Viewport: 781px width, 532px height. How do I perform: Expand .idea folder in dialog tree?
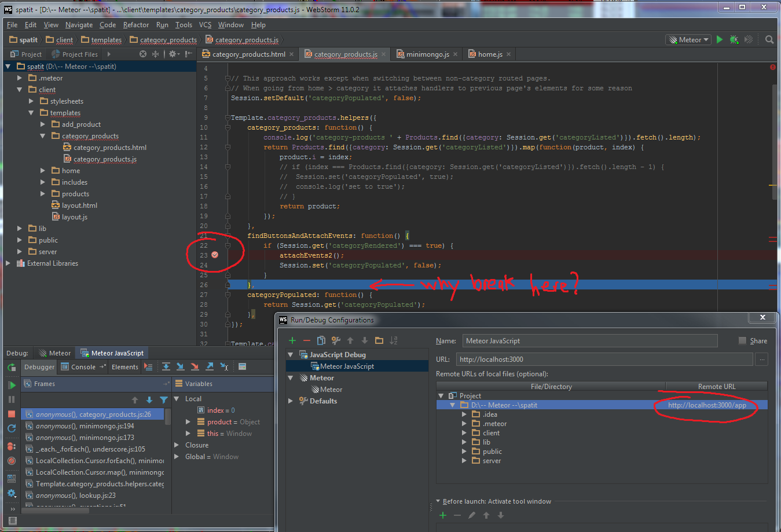(x=464, y=414)
